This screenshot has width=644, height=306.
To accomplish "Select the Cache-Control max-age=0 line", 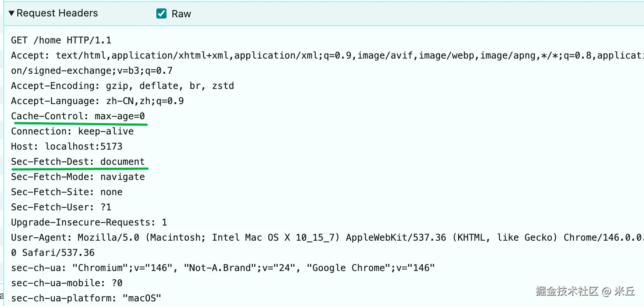I will [78, 116].
